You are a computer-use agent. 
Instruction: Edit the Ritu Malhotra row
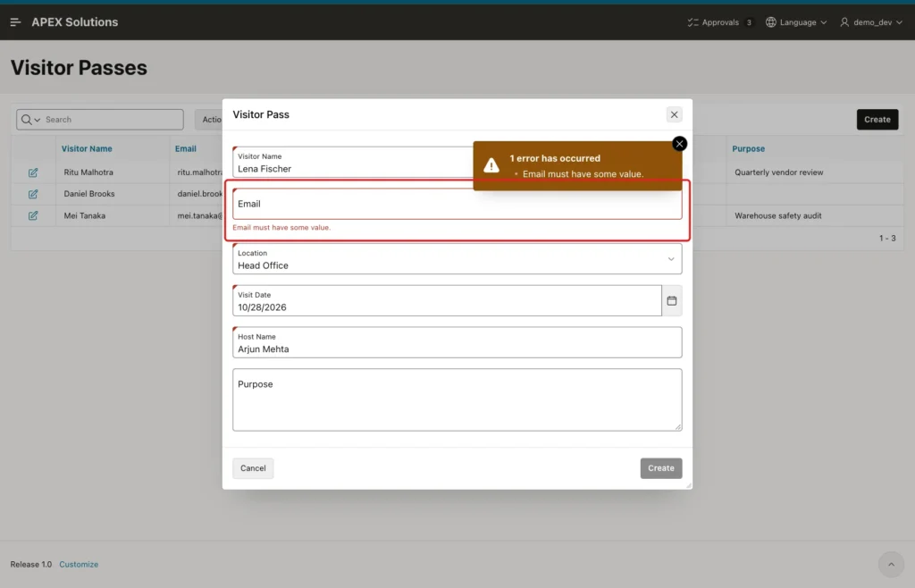33,172
